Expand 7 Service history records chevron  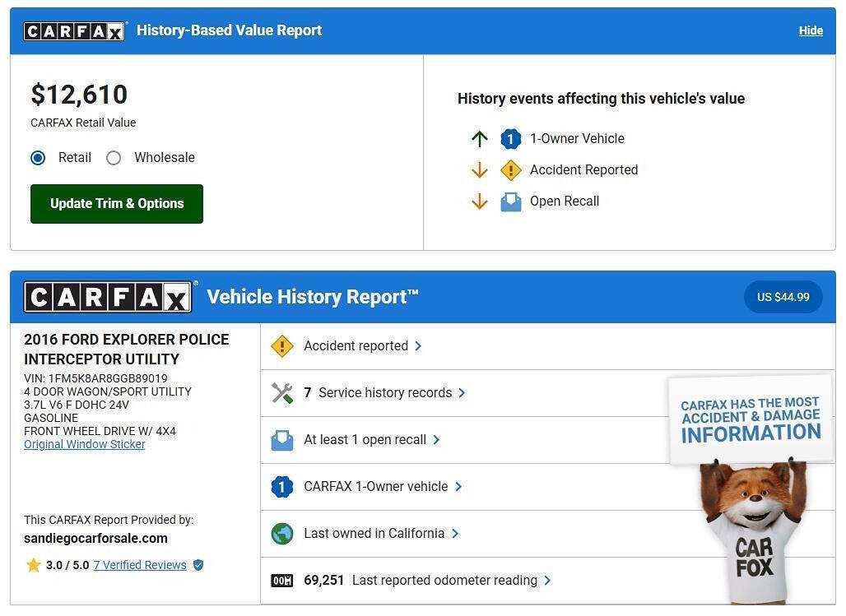pyautogui.click(x=462, y=393)
